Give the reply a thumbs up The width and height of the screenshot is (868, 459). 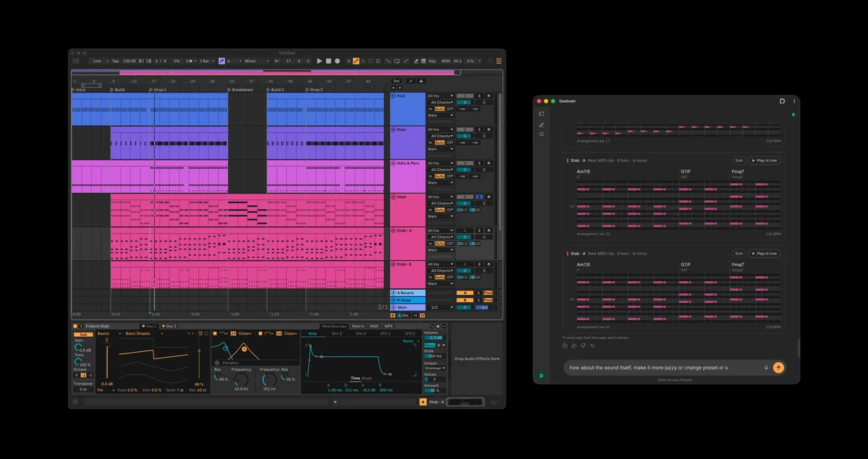[x=574, y=346]
